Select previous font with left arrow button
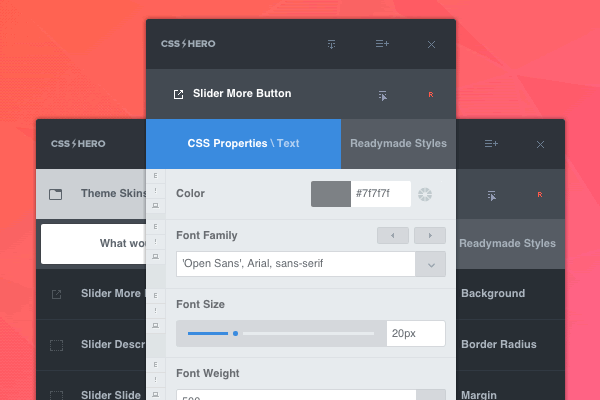This screenshot has height=400, width=600. [x=393, y=235]
